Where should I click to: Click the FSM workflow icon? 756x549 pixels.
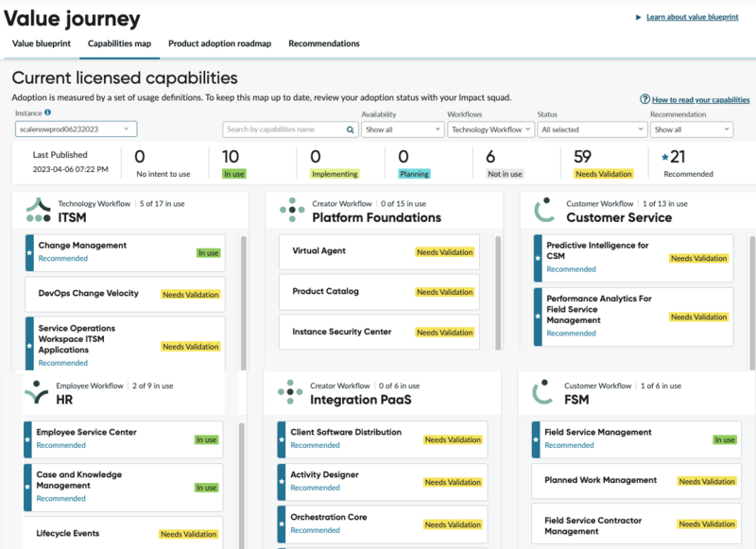pos(542,392)
